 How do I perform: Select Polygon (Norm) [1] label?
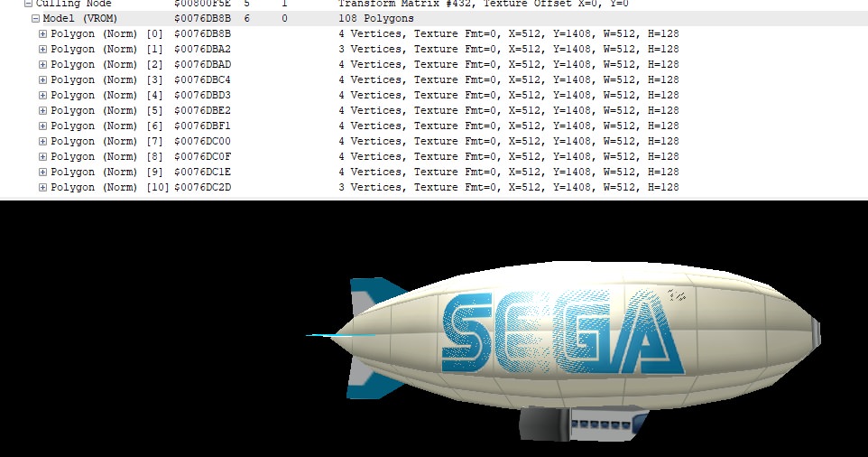(106, 50)
